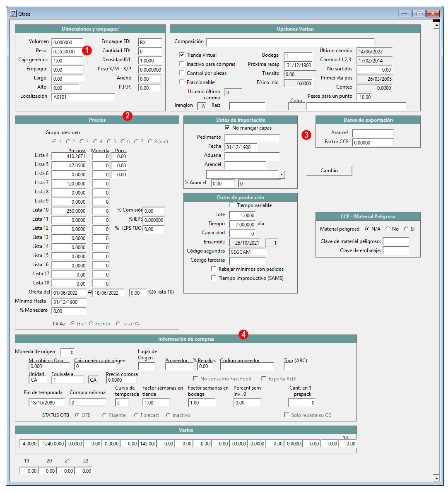Screen dimensions: 448x491
Task: Set STATUS OTB to Vigente
Action: pyautogui.click(x=104, y=415)
